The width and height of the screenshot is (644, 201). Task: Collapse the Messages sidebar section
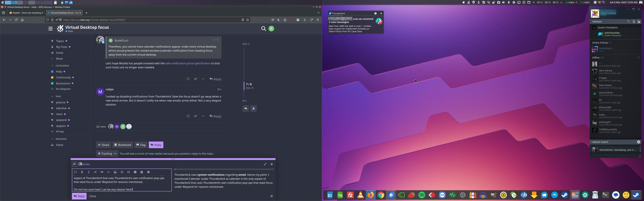point(59,139)
